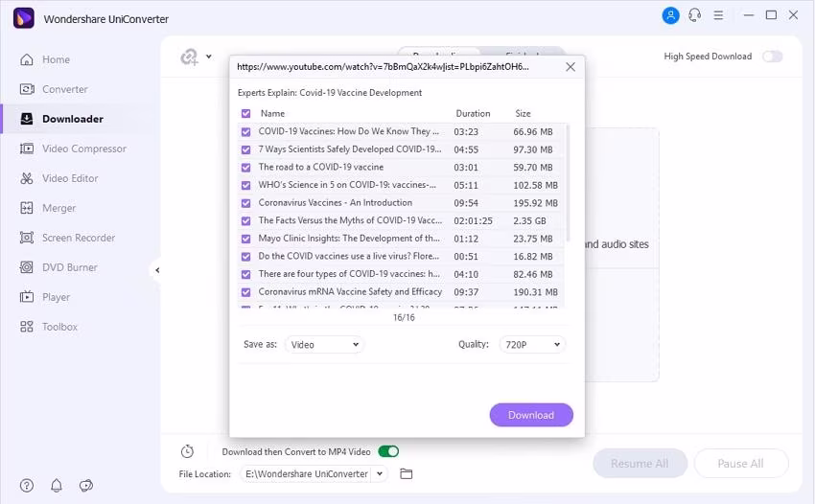Close the playlist download dialog

(x=570, y=67)
